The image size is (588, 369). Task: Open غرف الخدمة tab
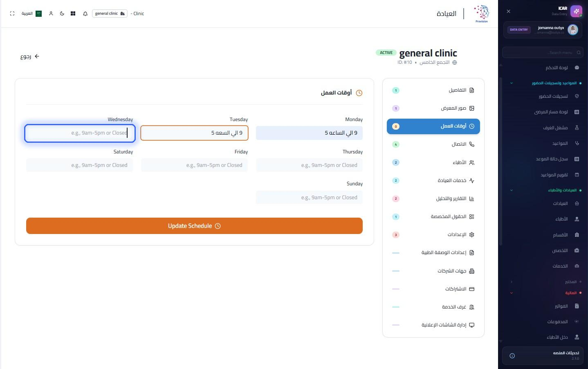tap(433, 307)
